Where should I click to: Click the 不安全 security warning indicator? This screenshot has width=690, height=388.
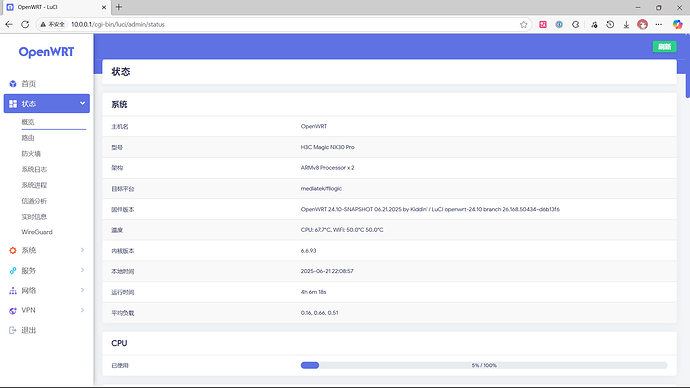[52, 25]
